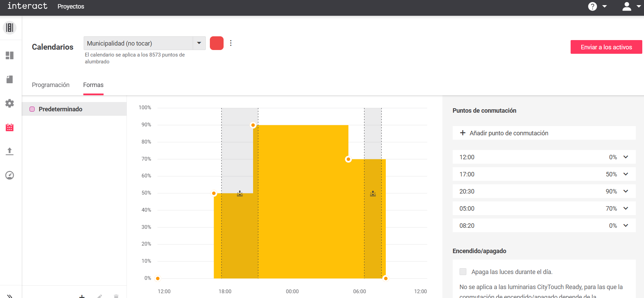Viewport: 644px width, 298px height.
Task: Click the help question mark icon
Action: (x=592, y=7)
